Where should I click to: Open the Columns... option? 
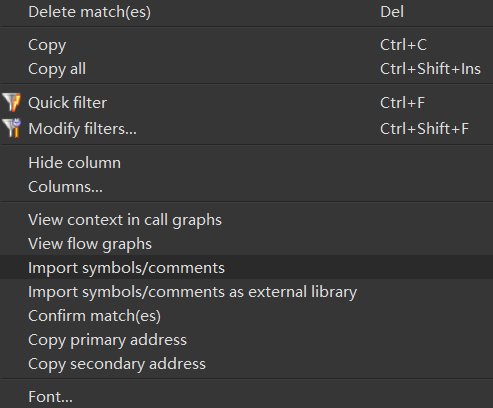pyautogui.click(x=246, y=187)
